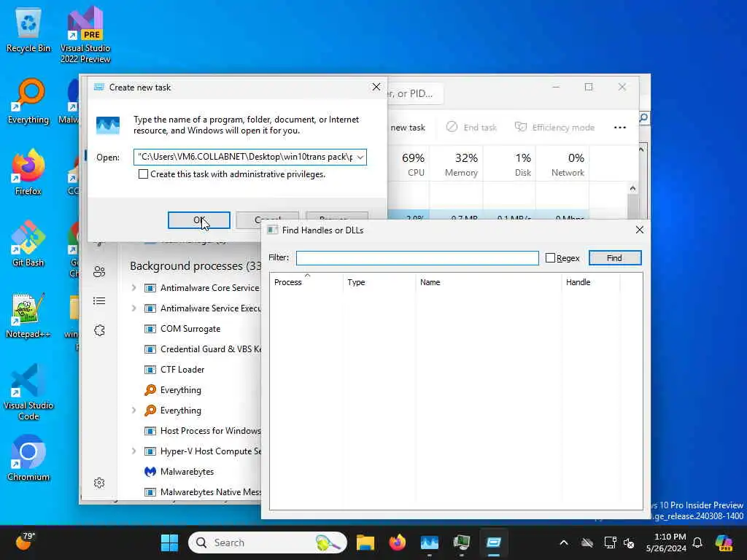Open Windows Start menu
The image size is (747, 560).
(169, 542)
